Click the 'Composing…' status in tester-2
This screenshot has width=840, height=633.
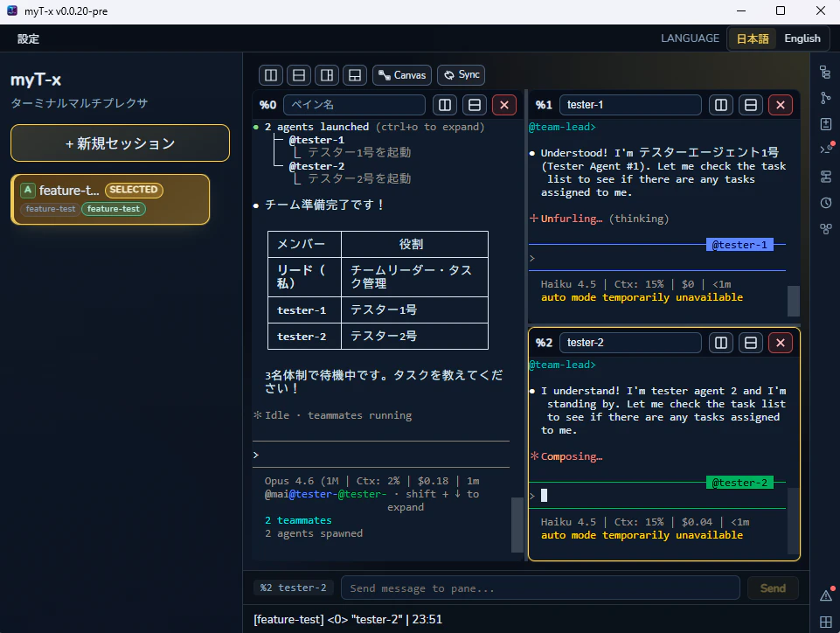(571, 456)
